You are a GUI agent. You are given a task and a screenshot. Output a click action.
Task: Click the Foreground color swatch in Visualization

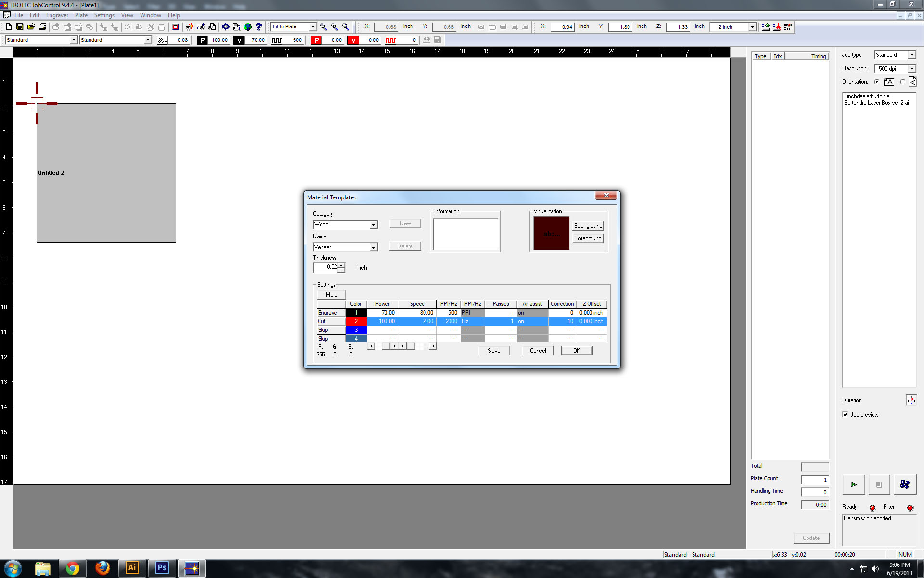pyautogui.click(x=588, y=238)
